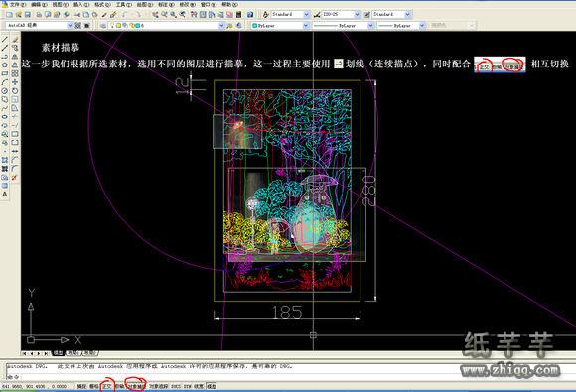This screenshot has height=392, width=576.
Task: Toggle 栅格 (Grid) in status bar
Action: coord(94,386)
